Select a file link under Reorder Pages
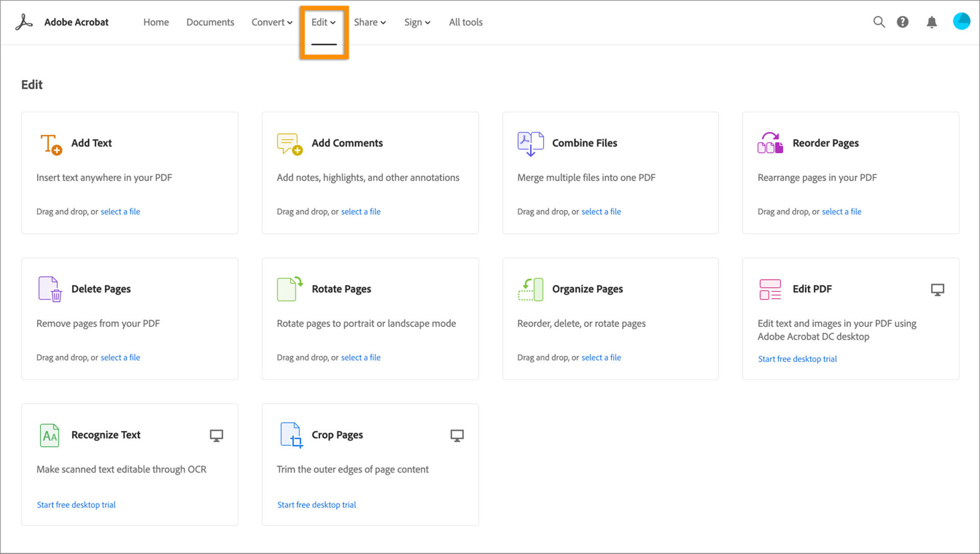 coord(842,211)
